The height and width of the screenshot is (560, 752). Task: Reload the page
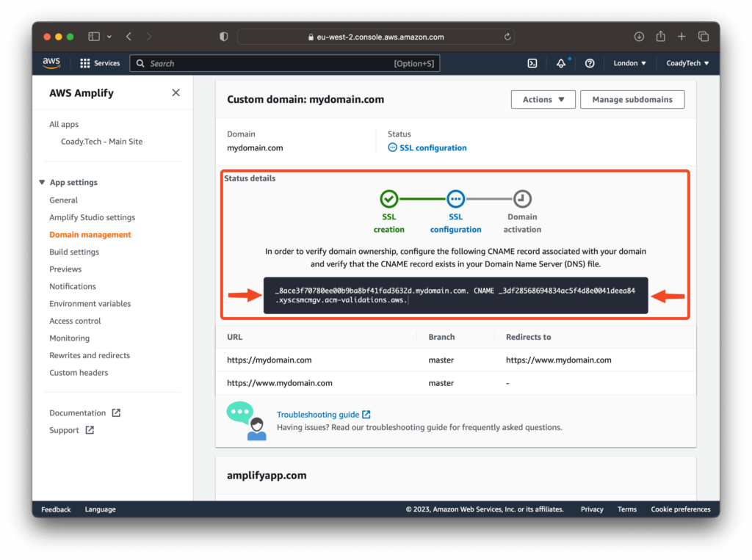coord(507,37)
